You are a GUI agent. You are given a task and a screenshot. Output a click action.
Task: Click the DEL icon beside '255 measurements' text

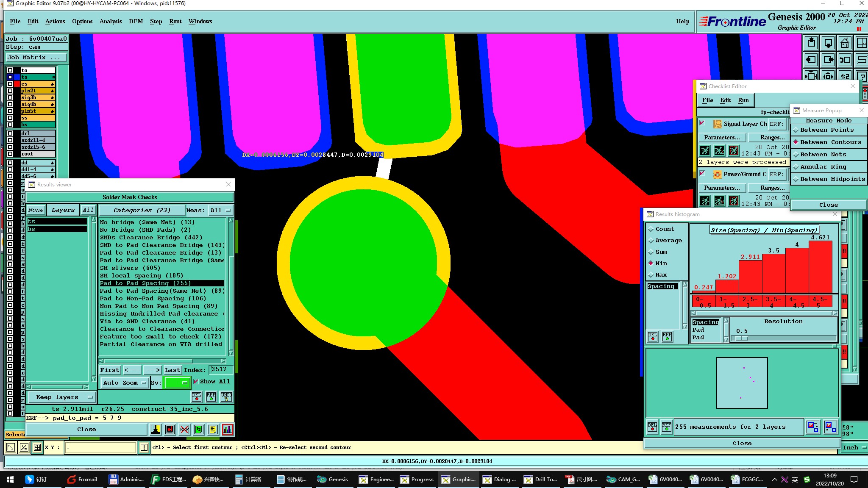pyautogui.click(x=652, y=427)
